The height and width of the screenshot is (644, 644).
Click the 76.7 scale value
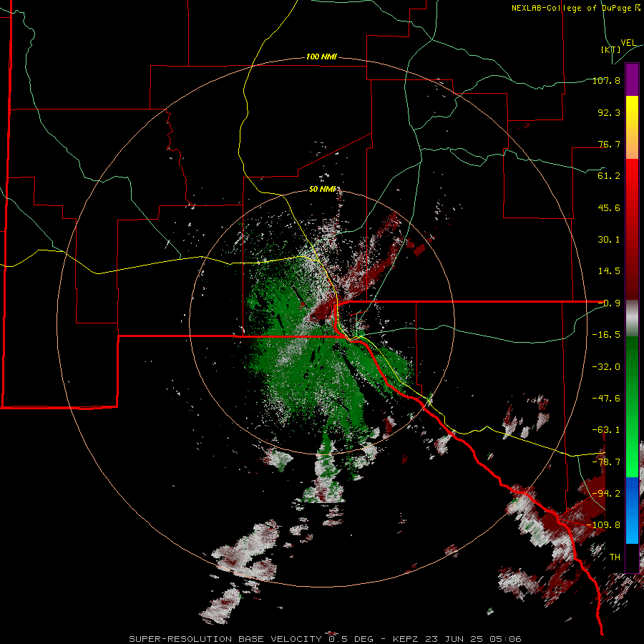click(x=609, y=144)
